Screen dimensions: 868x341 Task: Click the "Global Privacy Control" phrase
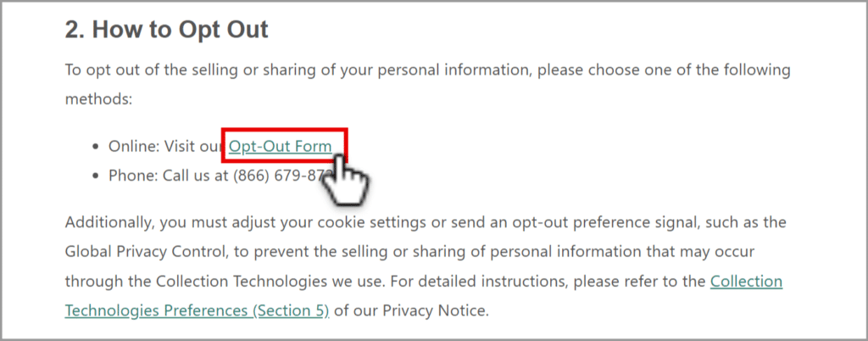146,252
